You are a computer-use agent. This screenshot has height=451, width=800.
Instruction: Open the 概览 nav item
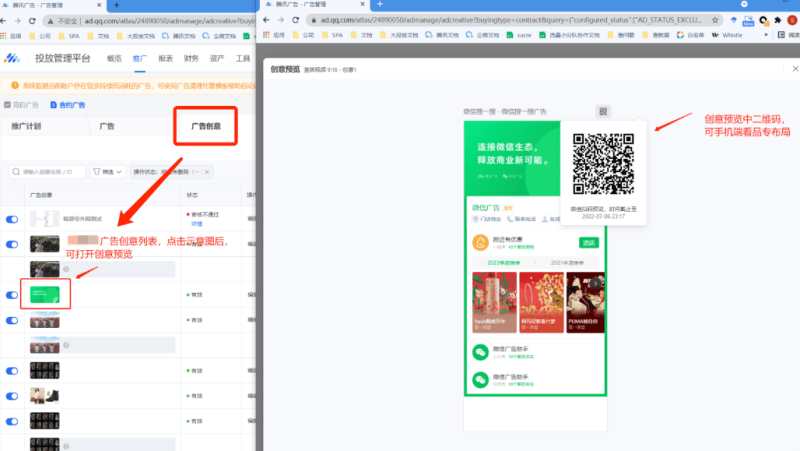pos(114,59)
